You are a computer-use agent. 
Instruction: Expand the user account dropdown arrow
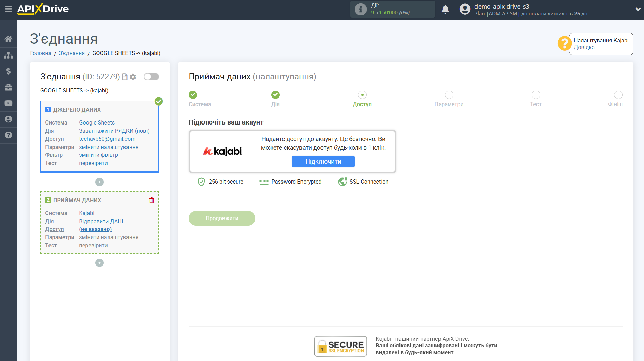[638, 9]
